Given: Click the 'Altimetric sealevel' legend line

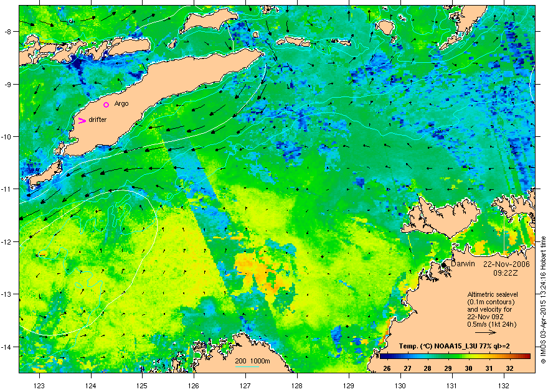Looking at the screenshot, I should point(493,294).
